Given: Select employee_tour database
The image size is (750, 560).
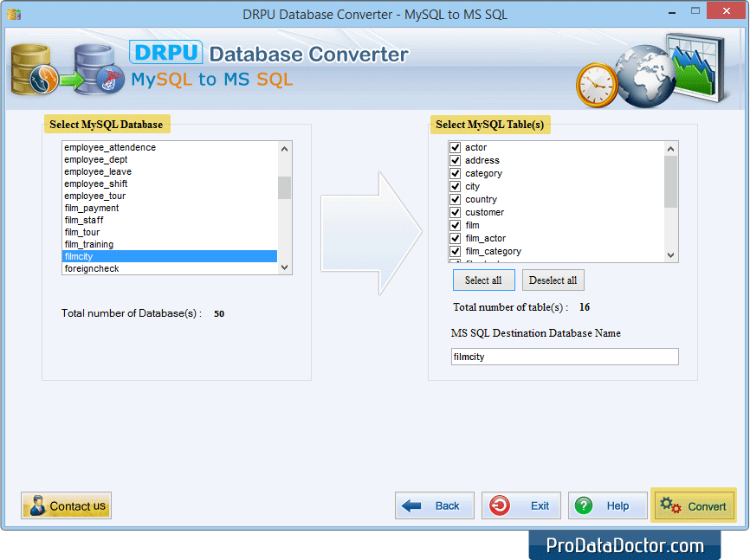Looking at the screenshot, I should pos(170,196).
